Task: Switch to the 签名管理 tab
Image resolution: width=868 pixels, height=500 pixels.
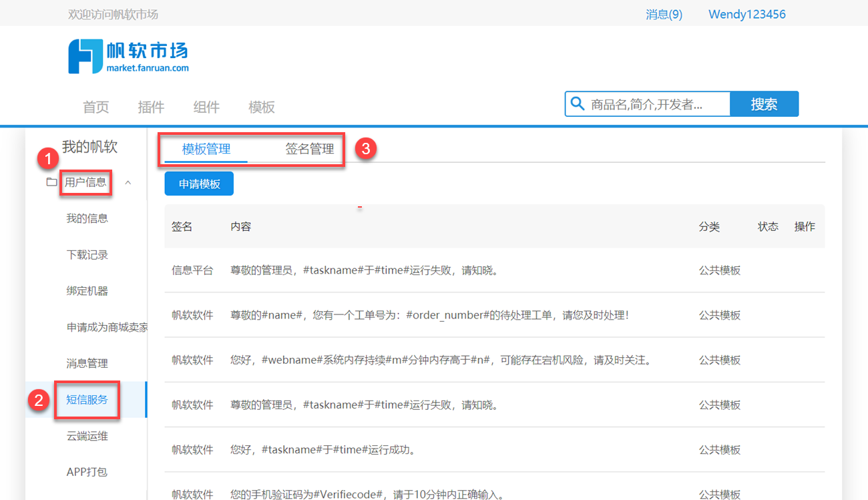Action: (310, 149)
